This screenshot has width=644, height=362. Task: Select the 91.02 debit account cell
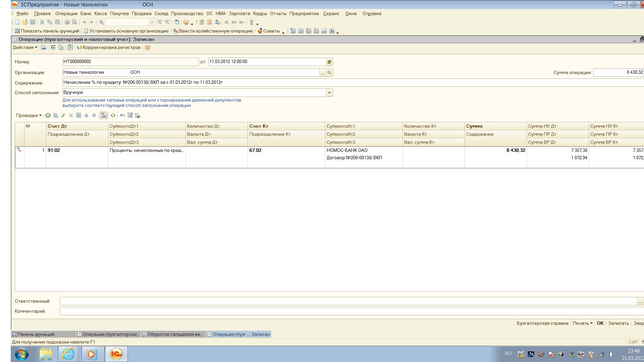click(x=76, y=150)
